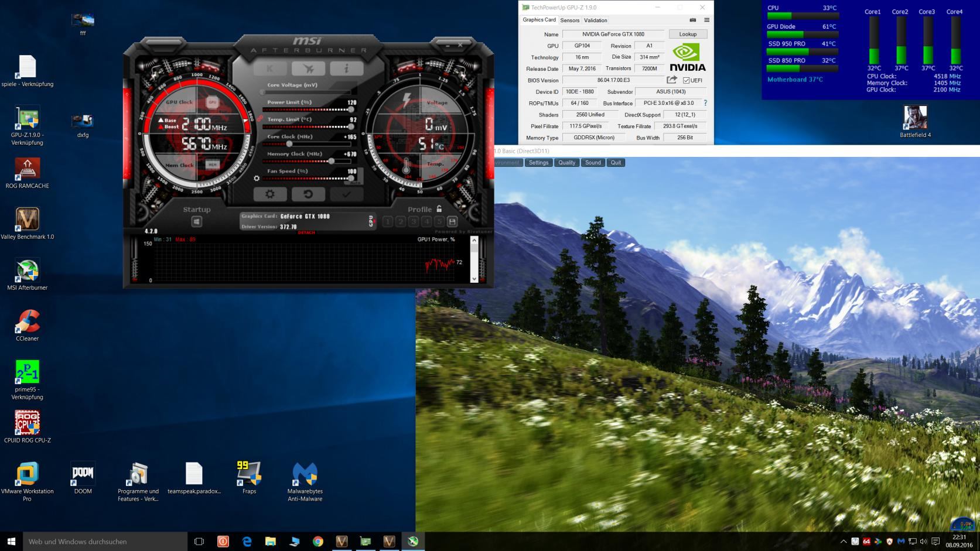980x551 pixels.
Task: Open Task View on taskbar
Action: pyautogui.click(x=199, y=542)
